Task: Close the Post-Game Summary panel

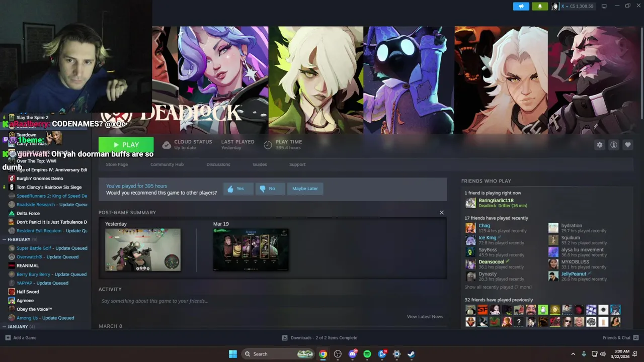Action: click(442, 213)
